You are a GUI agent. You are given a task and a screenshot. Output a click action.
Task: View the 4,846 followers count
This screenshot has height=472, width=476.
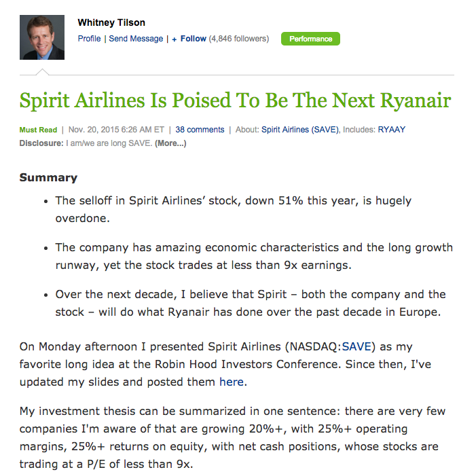click(239, 39)
